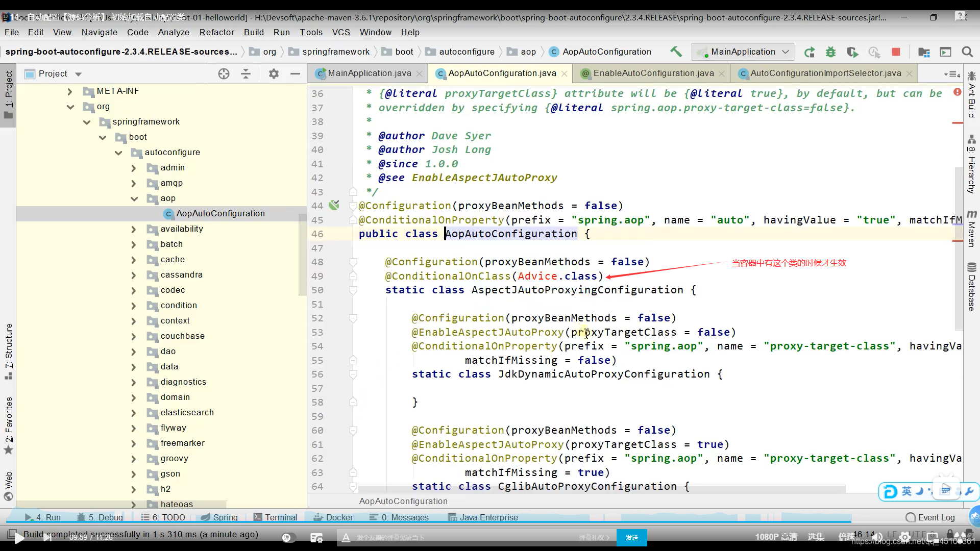Skip to next video
Screen dimensions: 980x551
click(47, 537)
